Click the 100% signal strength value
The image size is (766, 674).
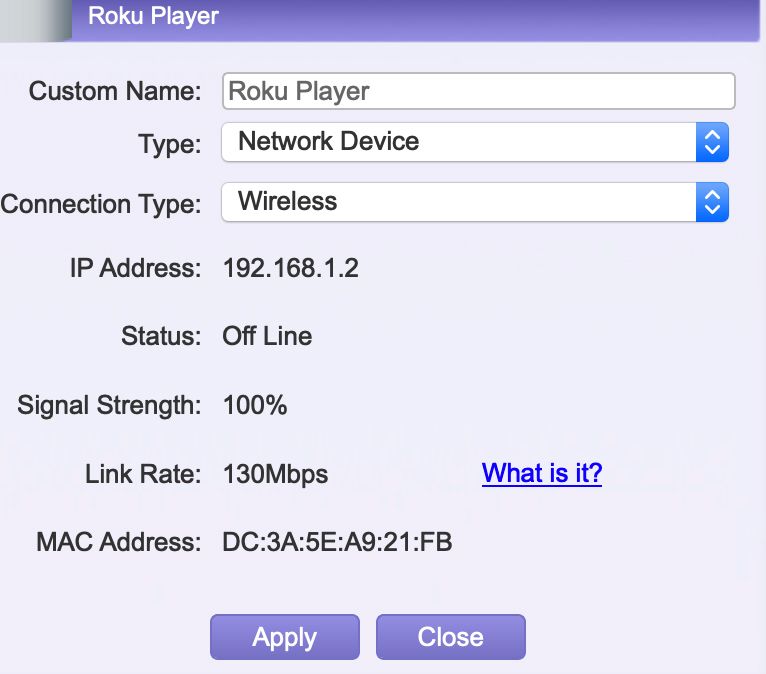click(255, 405)
